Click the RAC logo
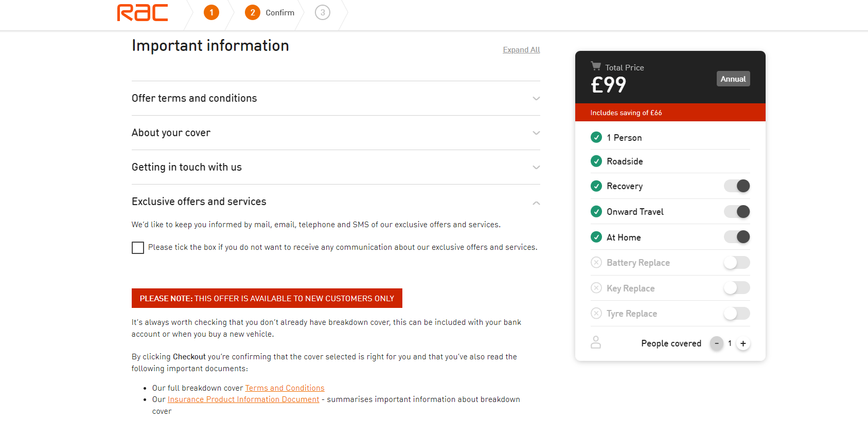Screen dimensions: 868x439 (x=143, y=13)
